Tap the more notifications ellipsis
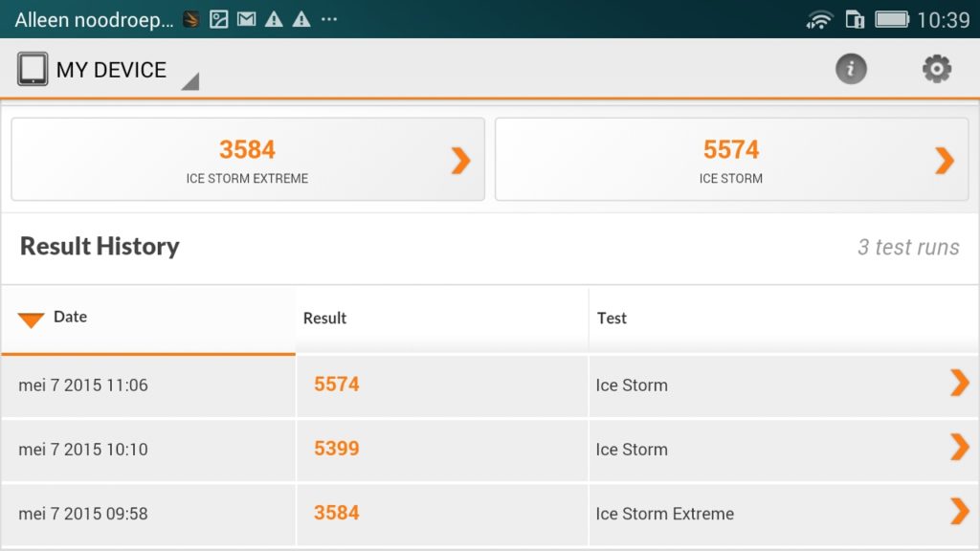The image size is (980, 551). coord(329,19)
